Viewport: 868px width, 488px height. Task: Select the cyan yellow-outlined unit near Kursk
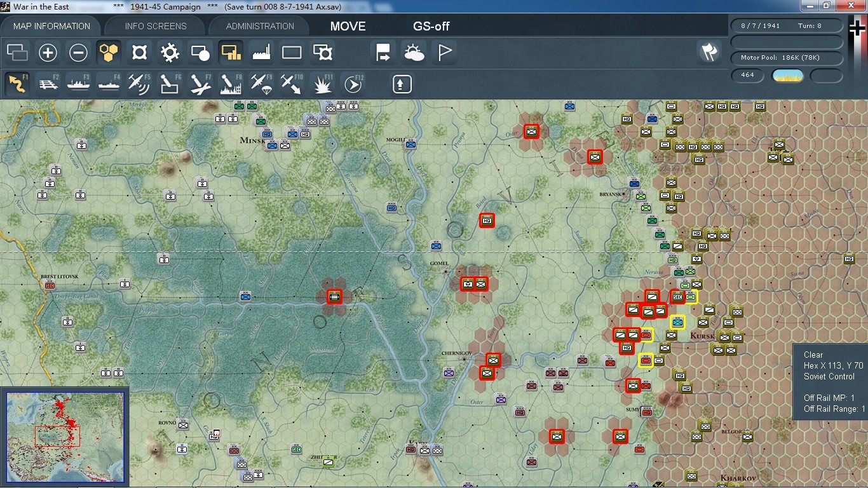[x=677, y=322]
